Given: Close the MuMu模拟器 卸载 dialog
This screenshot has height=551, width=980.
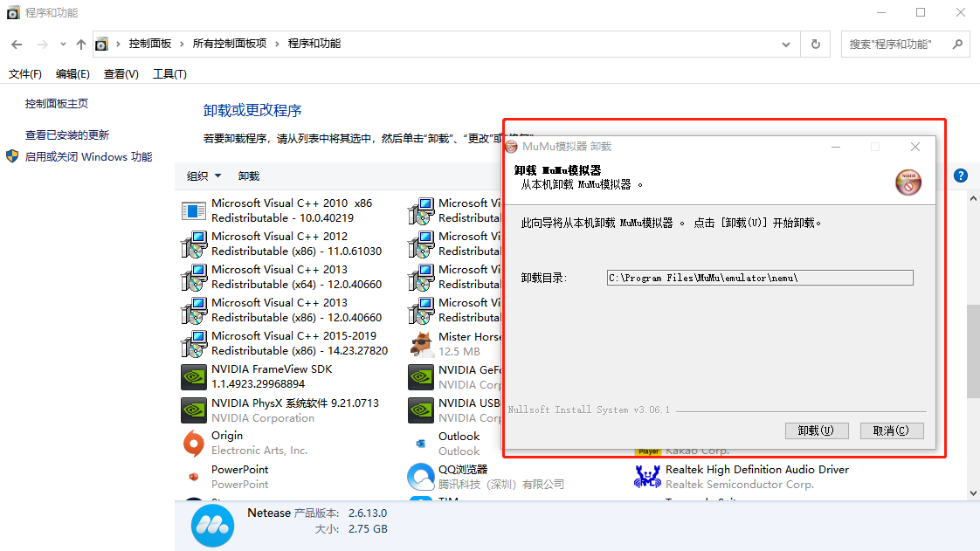Looking at the screenshot, I should [x=915, y=147].
